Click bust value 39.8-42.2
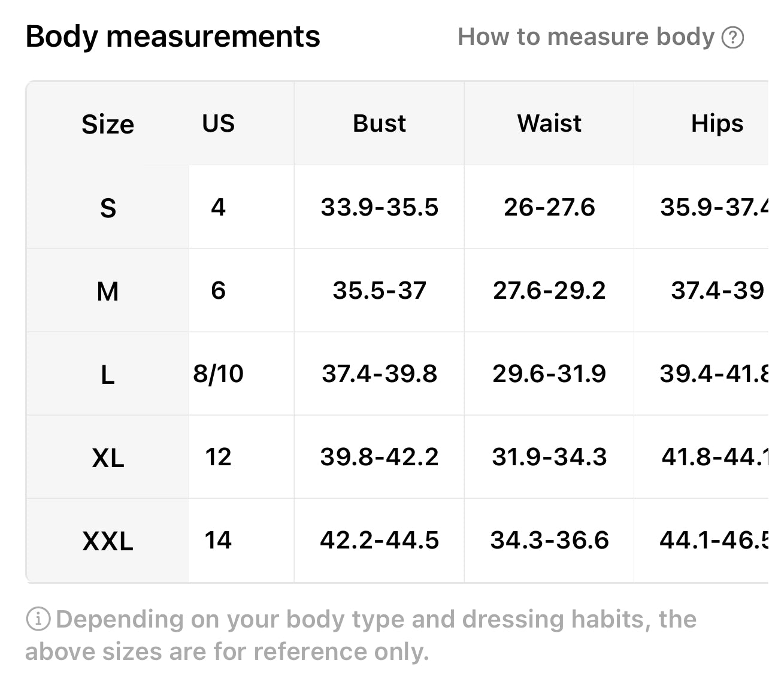The width and height of the screenshot is (769, 700). [x=379, y=457]
